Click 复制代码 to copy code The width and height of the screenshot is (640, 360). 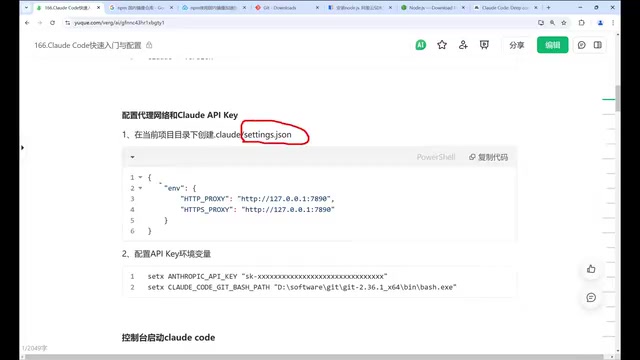488,157
